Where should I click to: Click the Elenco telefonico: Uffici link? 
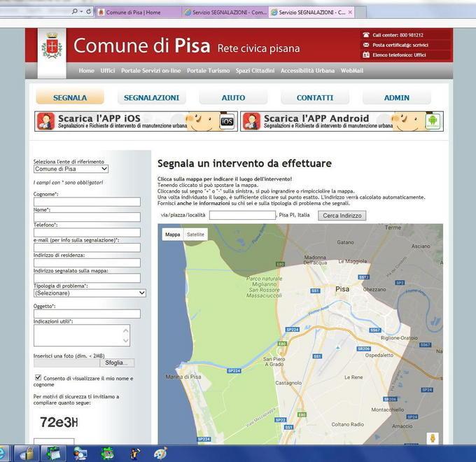click(x=399, y=55)
